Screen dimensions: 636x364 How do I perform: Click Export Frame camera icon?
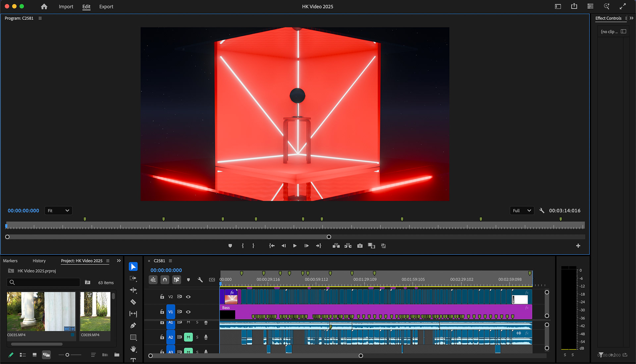(360, 246)
